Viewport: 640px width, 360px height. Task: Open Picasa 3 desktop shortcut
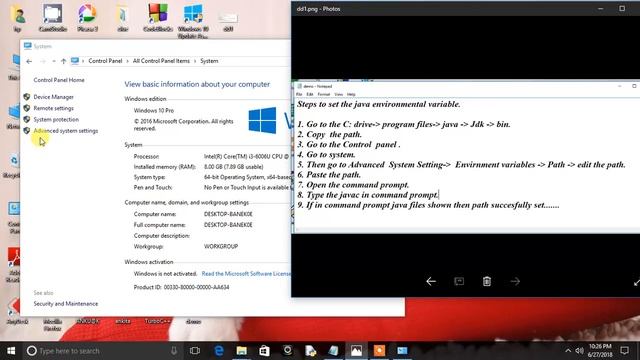coord(87,18)
